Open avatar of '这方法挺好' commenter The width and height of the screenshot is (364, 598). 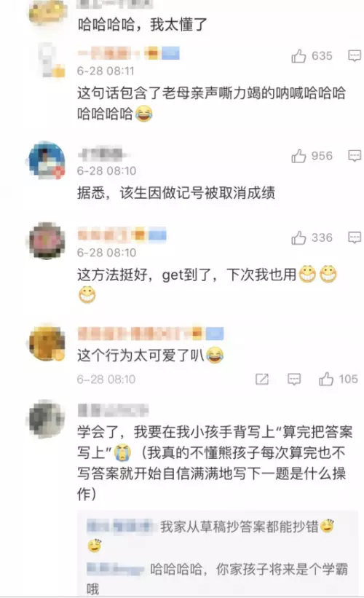[47, 240]
